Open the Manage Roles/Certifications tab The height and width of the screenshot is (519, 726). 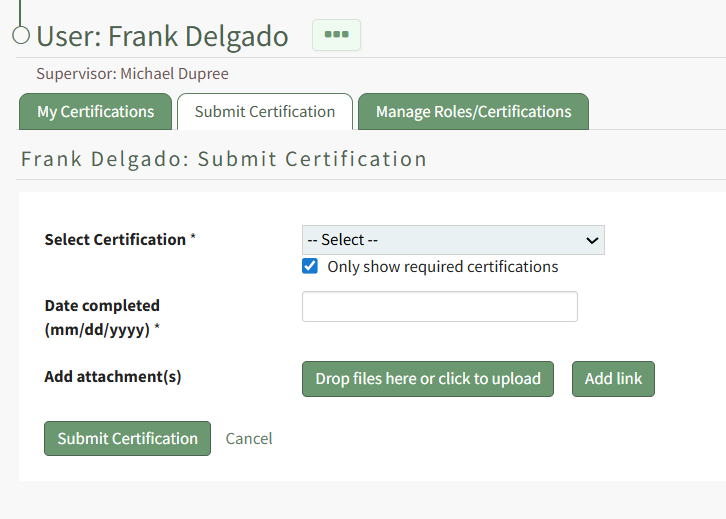pyautogui.click(x=473, y=112)
